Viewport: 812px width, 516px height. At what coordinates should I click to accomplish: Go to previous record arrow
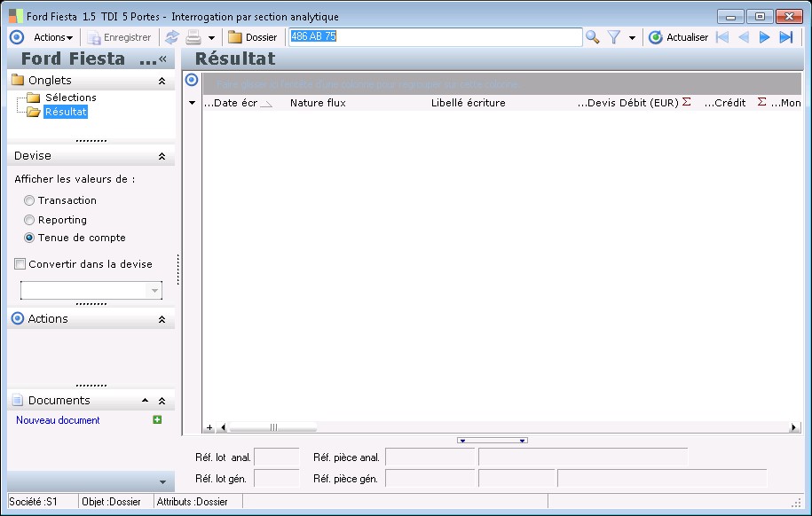click(x=744, y=37)
